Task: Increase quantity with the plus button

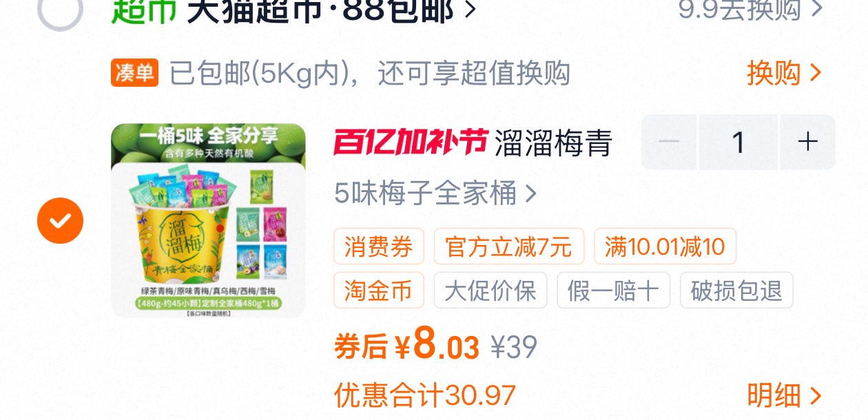Action: (x=807, y=142)
